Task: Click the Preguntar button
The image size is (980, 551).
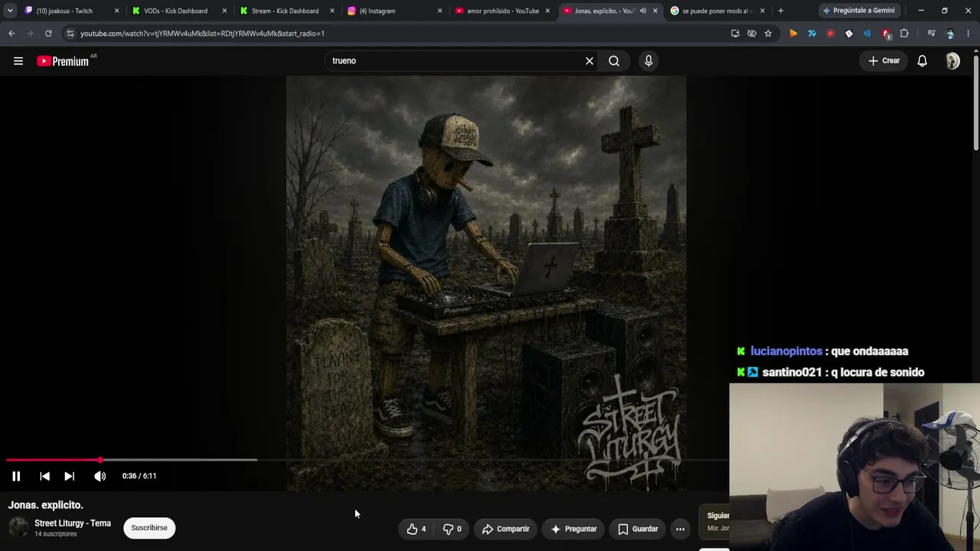Action: tap(573, 529)
